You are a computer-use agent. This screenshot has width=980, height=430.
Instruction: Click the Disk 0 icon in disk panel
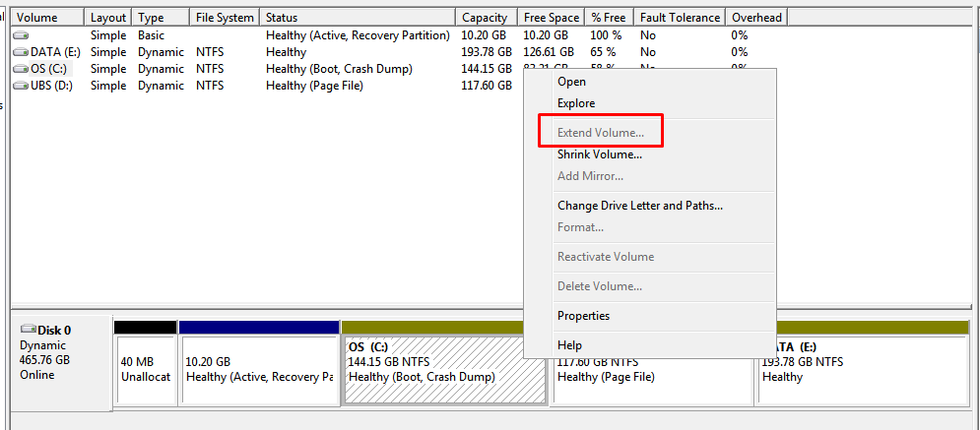pyautogui.click(x=28, y=331)
